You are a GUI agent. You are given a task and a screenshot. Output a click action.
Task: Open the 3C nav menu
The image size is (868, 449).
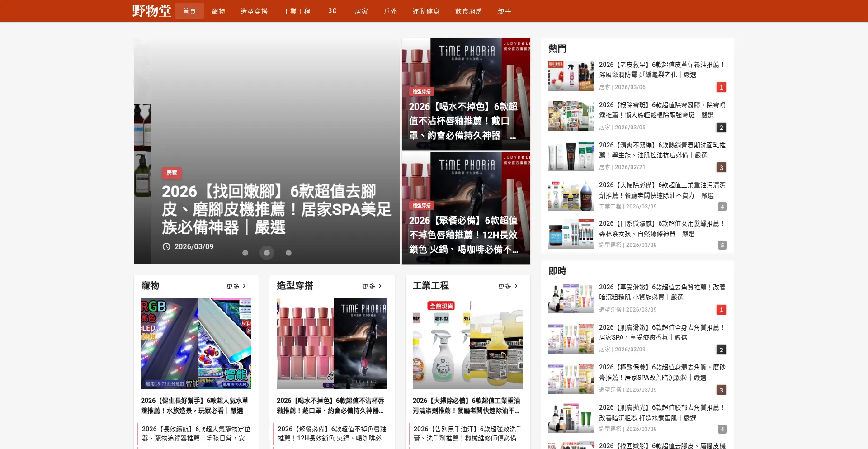click(x=333, y=11)
